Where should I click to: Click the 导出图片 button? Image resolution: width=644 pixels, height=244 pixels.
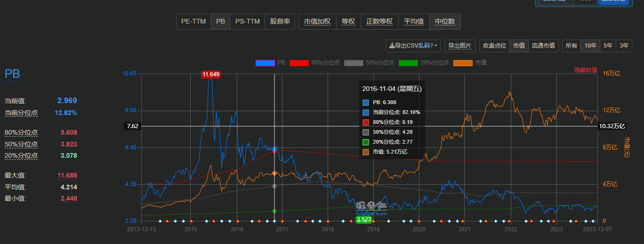(459, 46)
